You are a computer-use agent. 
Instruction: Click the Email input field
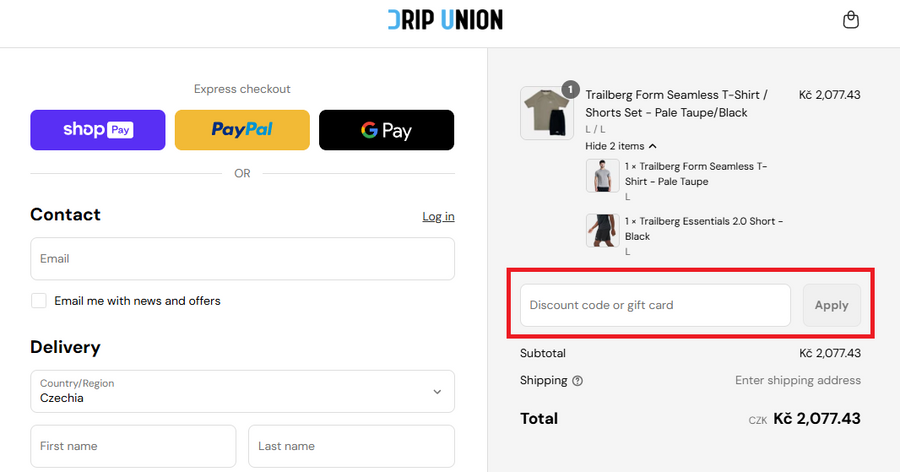[x=242, y=258]
